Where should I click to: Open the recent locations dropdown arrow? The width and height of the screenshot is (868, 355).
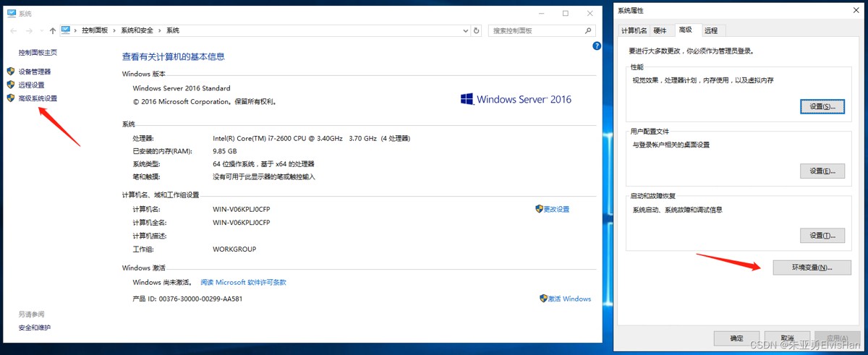click(41, 30)
